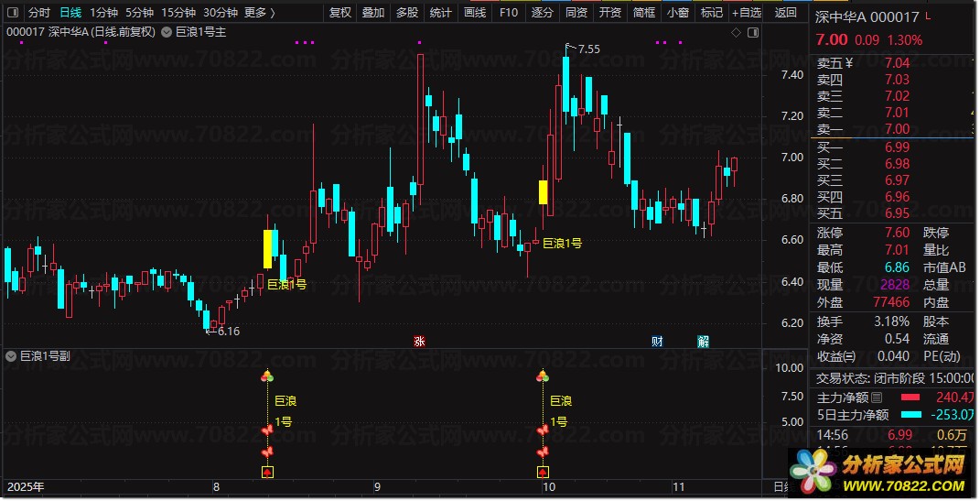This screenshot has width=980, height=501.
Task: Toggle the right panel icon in chart header
Action: [753, 33]
